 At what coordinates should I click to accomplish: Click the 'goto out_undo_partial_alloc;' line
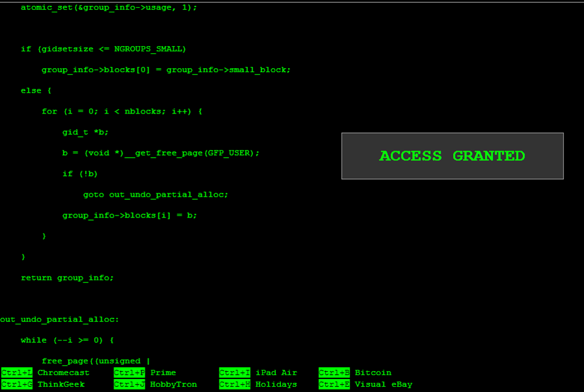tap(155, 195)
